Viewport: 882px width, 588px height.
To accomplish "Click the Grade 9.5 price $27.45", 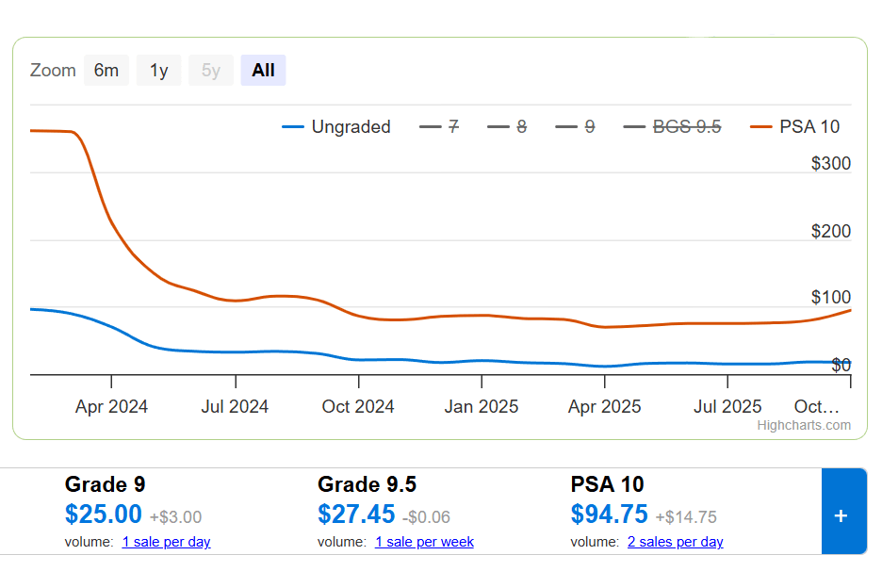I will coord(356,514).
